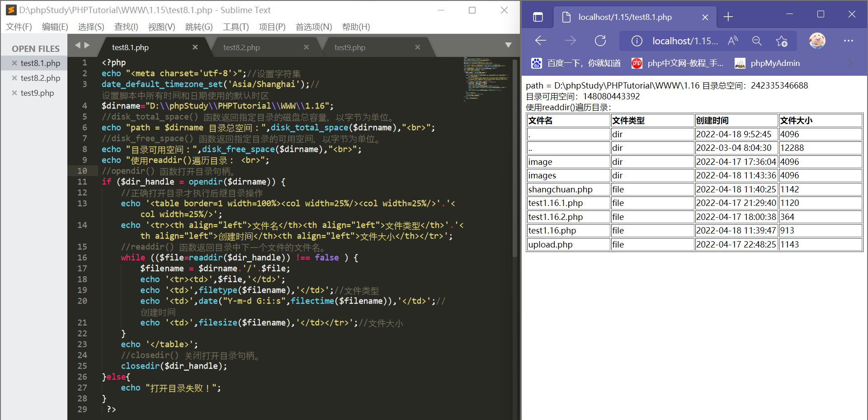Open the 选择(S) menu

click(x=91, y=27)
